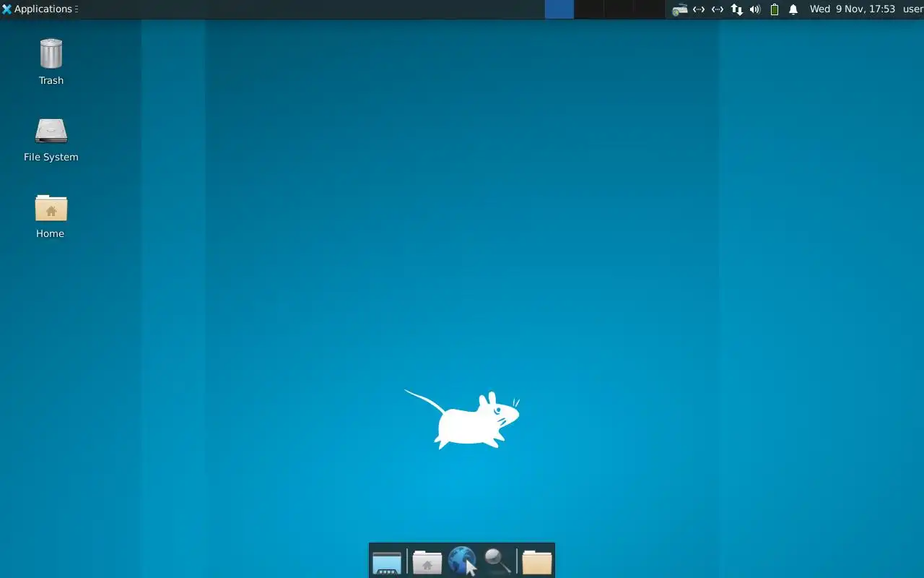The image size is (924, 578).
Task: Launch the web browser globe icon
Action: [x=462, y=561]
